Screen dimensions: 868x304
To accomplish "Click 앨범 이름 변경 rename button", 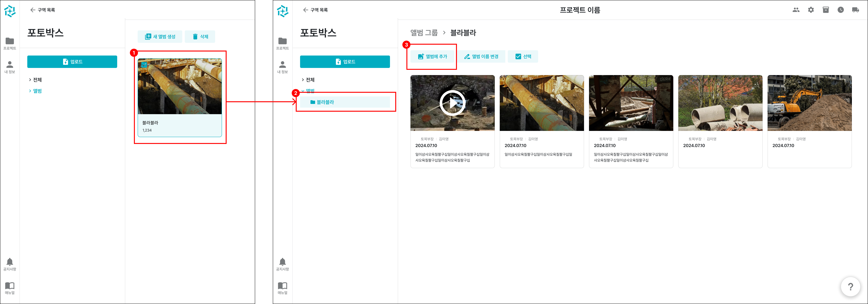I will (x=481, y=56).
